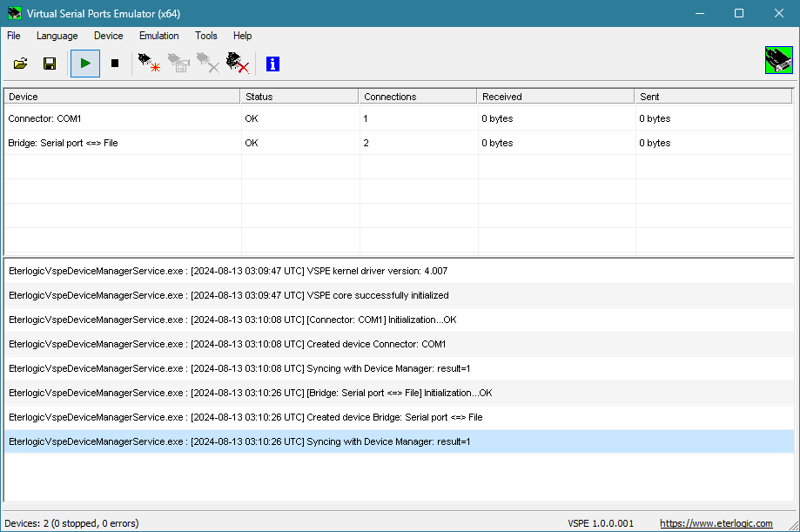800x532 pixels.
Task: Click the grayed-out Delete device icon
Action: 208,64
